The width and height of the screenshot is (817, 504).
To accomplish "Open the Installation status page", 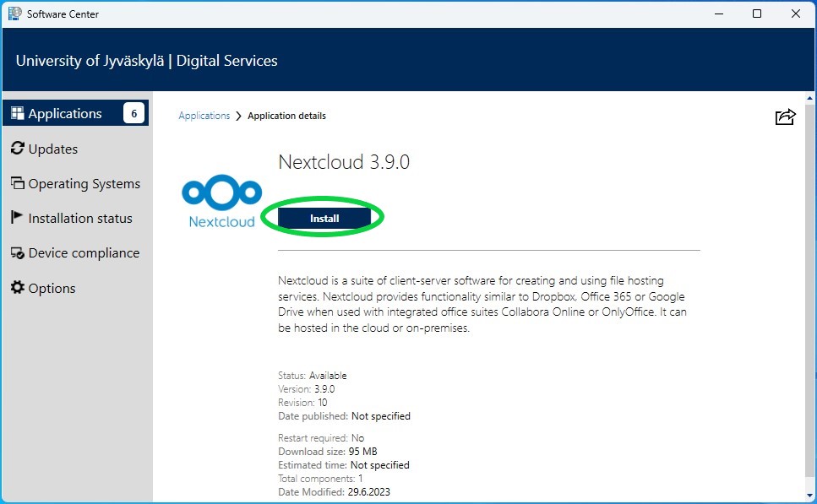I will 80,218.
